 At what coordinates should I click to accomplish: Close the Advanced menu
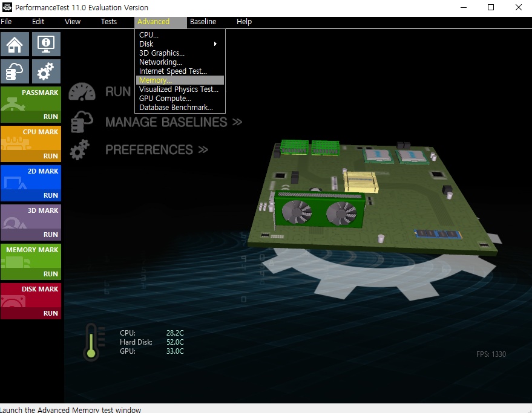point(160,22)
